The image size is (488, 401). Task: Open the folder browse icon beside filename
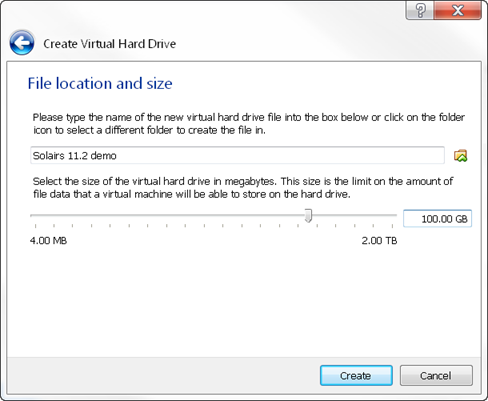(461, 156)
